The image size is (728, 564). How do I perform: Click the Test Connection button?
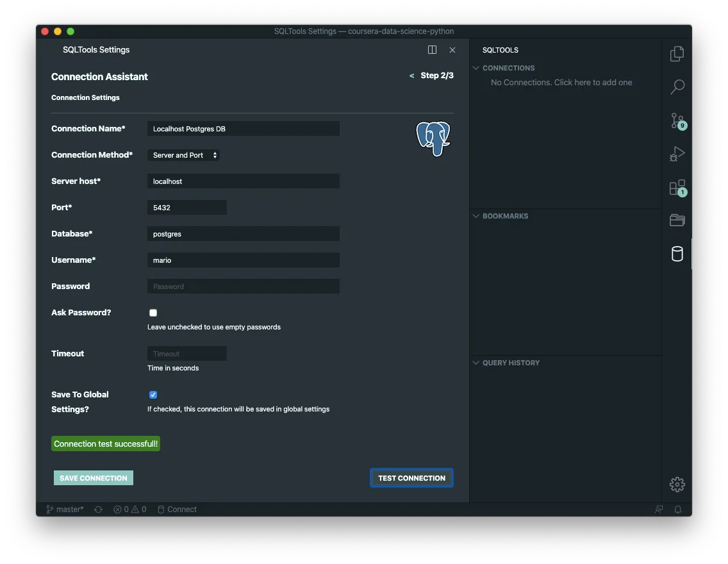[412, 477]
